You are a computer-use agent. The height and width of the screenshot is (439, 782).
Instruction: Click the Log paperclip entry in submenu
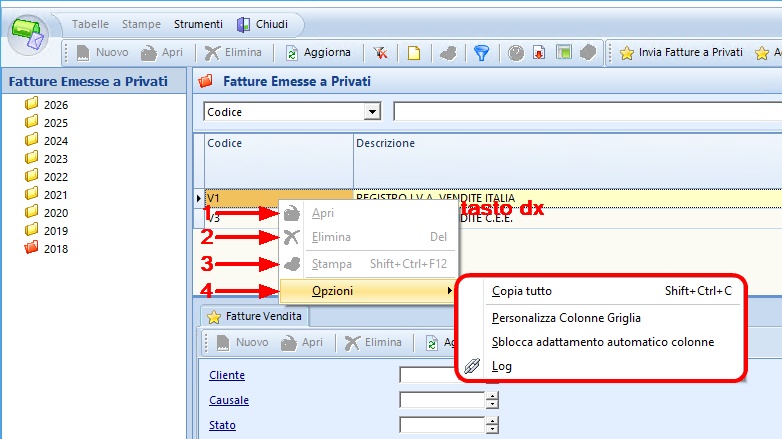point(502,366)
